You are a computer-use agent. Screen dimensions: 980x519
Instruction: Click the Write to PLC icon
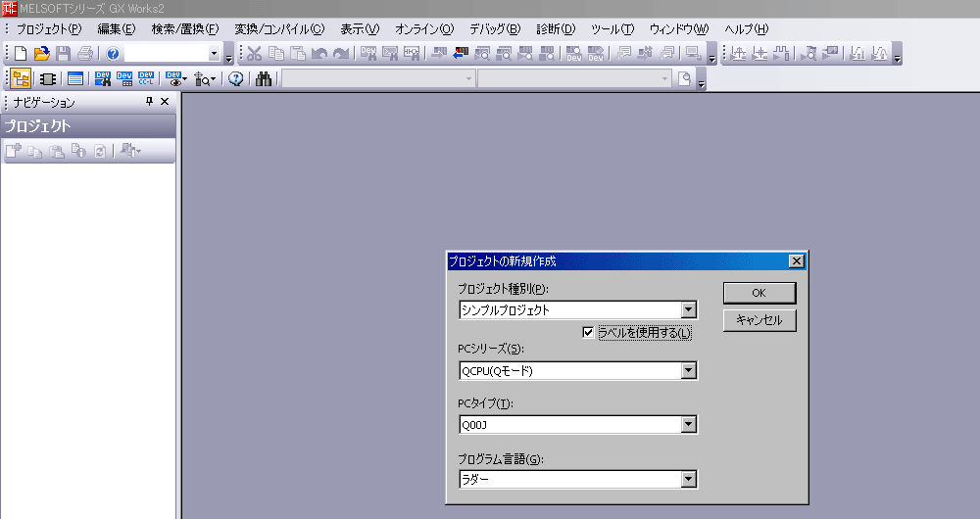tap(439, 54)
